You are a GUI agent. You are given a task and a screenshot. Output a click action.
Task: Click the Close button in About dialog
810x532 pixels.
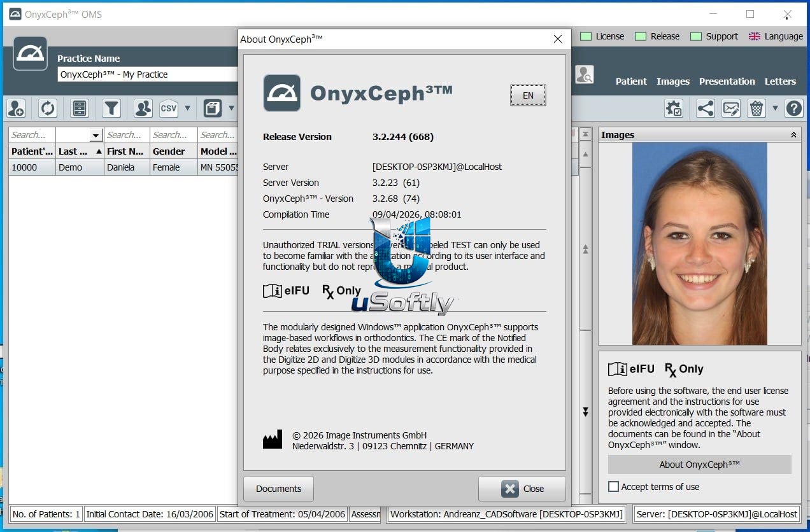[522, 489]
